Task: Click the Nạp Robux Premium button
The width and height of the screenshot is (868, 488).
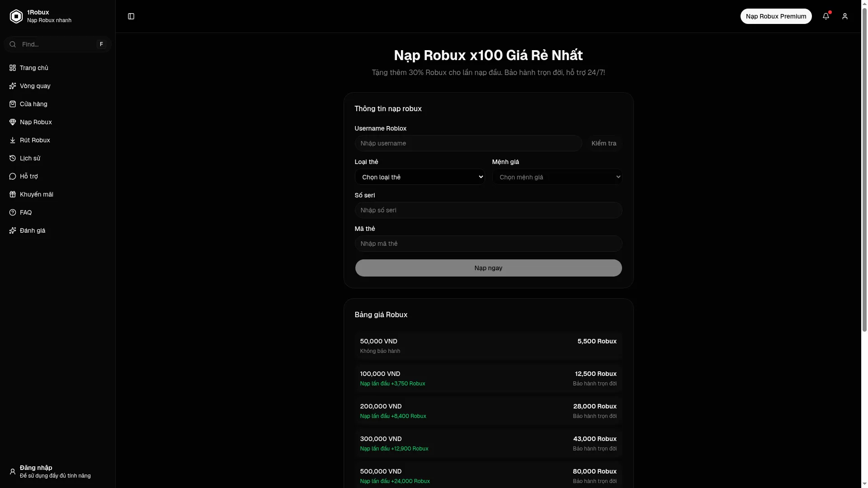Action: tap(776, 16)
